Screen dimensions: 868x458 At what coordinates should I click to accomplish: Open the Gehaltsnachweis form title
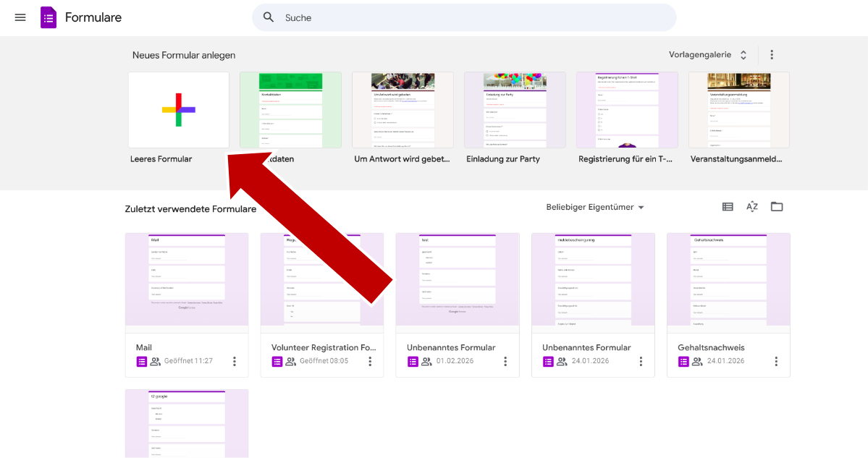(x=711, y=347)
